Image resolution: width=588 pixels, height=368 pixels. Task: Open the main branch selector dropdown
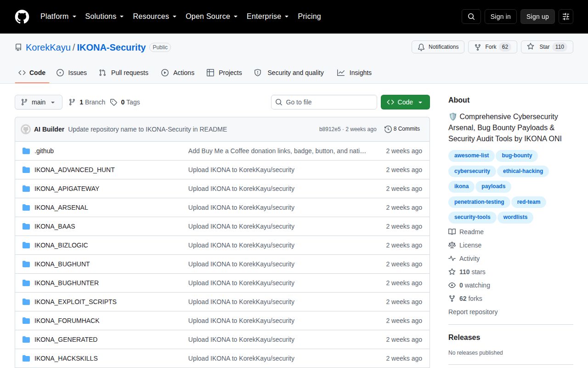click(39, 102)
